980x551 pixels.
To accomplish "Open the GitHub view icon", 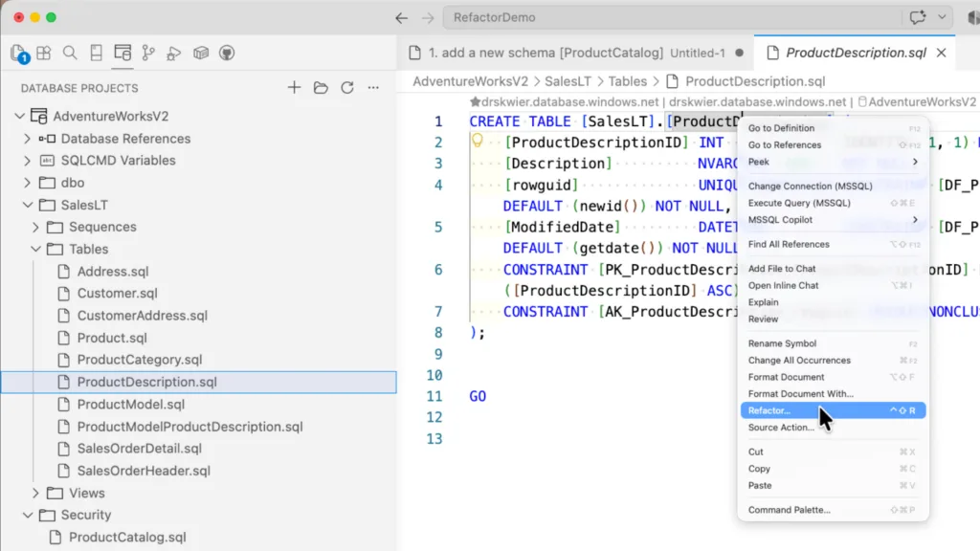I will pos(227,54).
